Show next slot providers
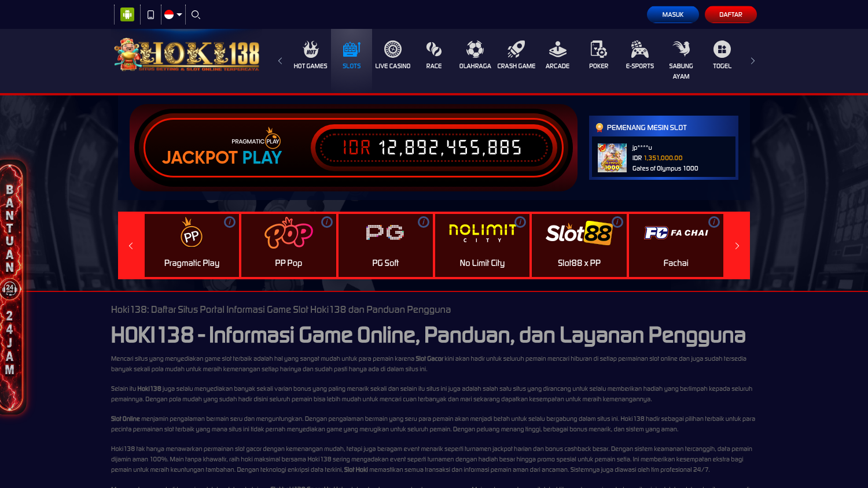This screenshot has height=488, width=868. click(737, 246)
